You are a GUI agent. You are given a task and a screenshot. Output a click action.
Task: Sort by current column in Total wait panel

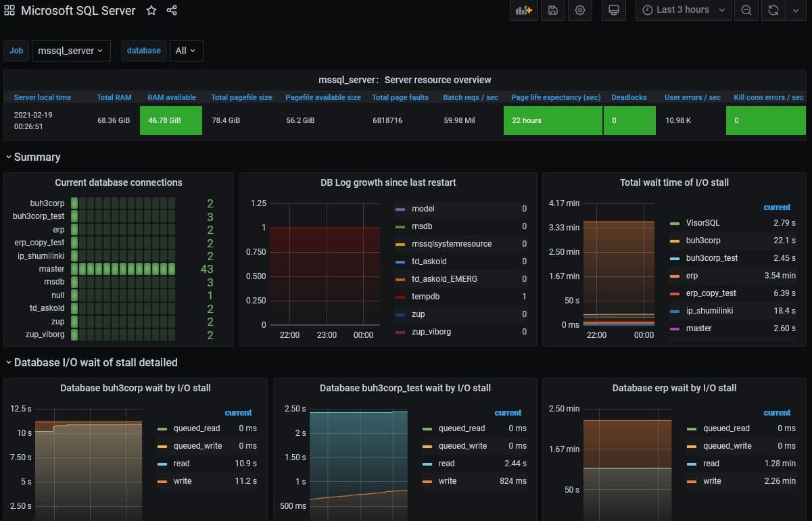777,207
